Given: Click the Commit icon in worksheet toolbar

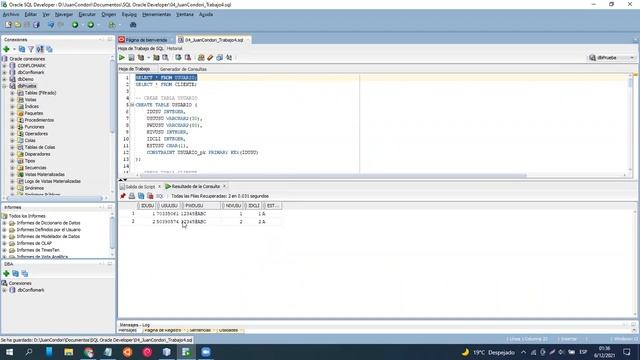Looking at the screenshot, I should pyautogui.click(x=178, y=58).
